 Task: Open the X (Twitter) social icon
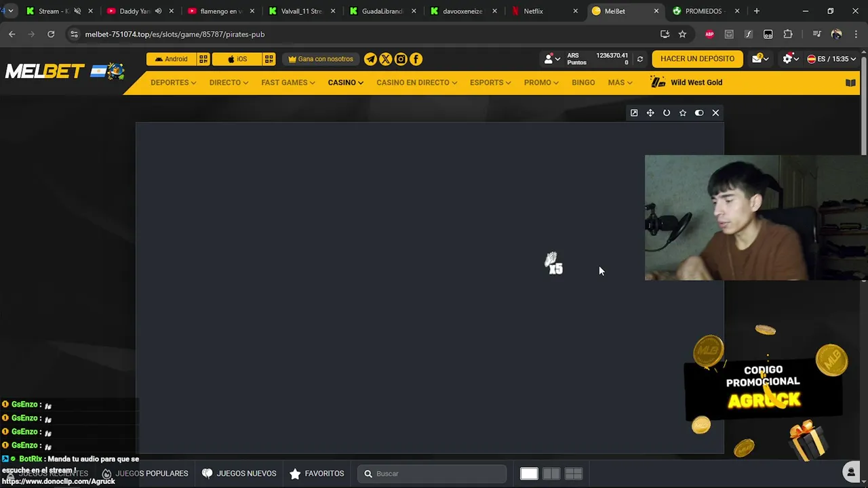(385, 59)
